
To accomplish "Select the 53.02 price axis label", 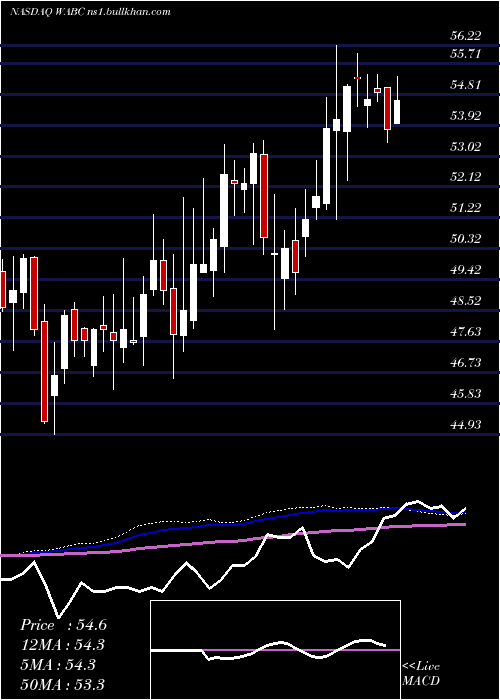I will tap(466, 146).
